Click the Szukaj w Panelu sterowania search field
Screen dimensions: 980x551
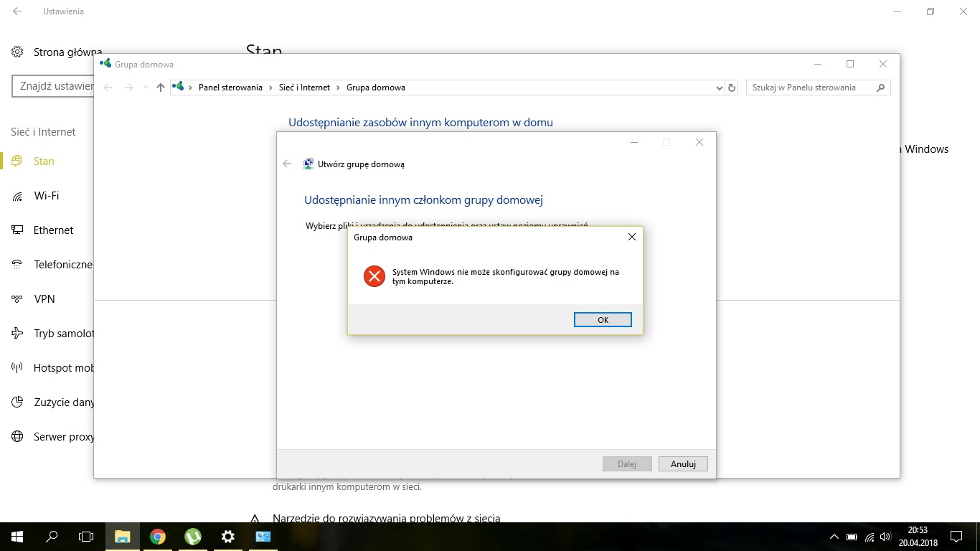(x=811, y=88)
